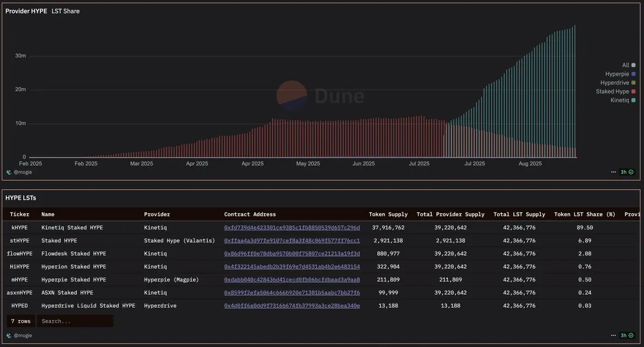Click the Kinetiq Staked HYPE name cell
The height and width of the screenshot is (347, 644).
pos(72,228)
